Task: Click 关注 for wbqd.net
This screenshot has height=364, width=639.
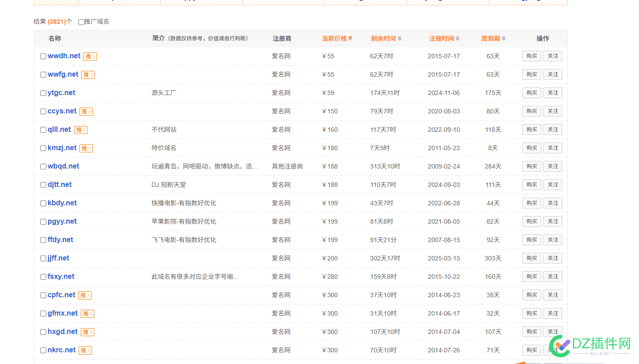Action: (553, 166)
